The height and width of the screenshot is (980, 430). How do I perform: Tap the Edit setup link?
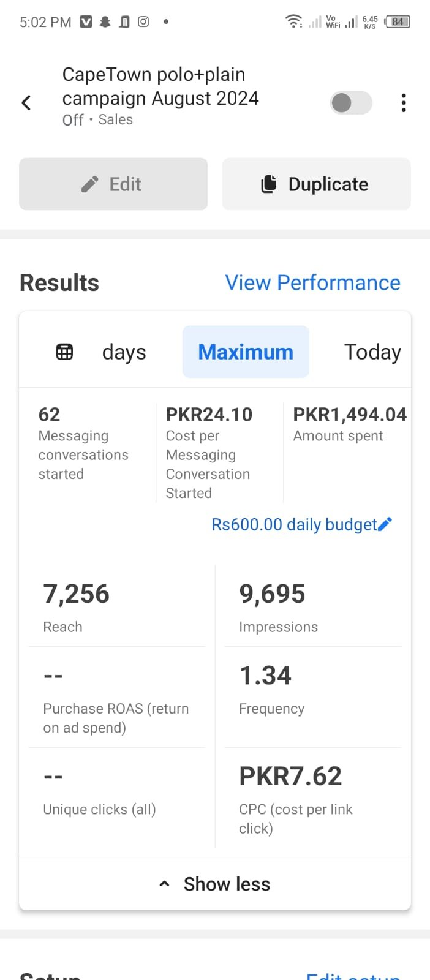click(x=353, y=975)
